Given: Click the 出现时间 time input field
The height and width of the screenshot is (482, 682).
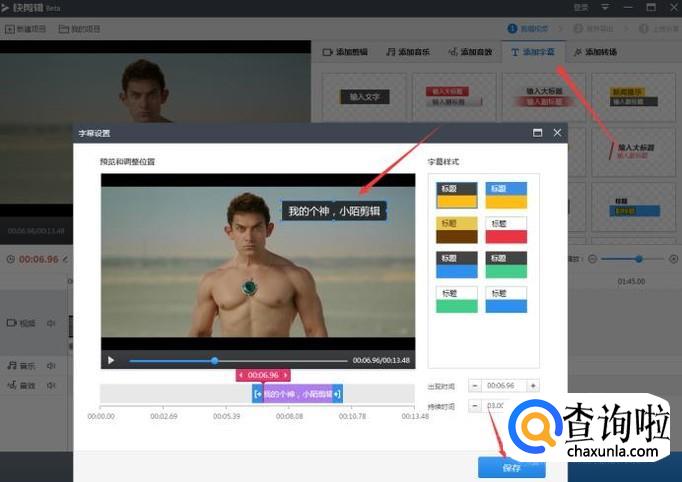Looking at the screenshot, I should pos(503,385).
